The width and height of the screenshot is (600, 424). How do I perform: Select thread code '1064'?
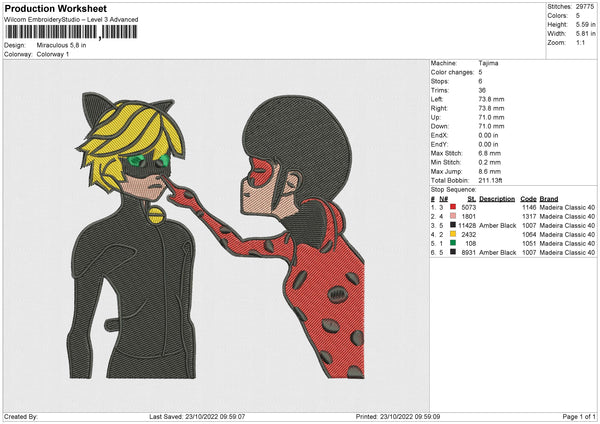click(529, 235)
